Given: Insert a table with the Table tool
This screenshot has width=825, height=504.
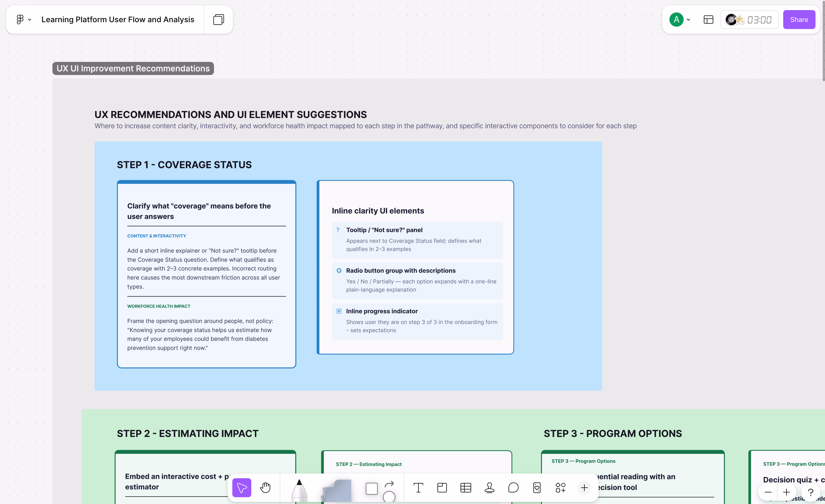Looking at the screenshot, I should coord(466,488).
